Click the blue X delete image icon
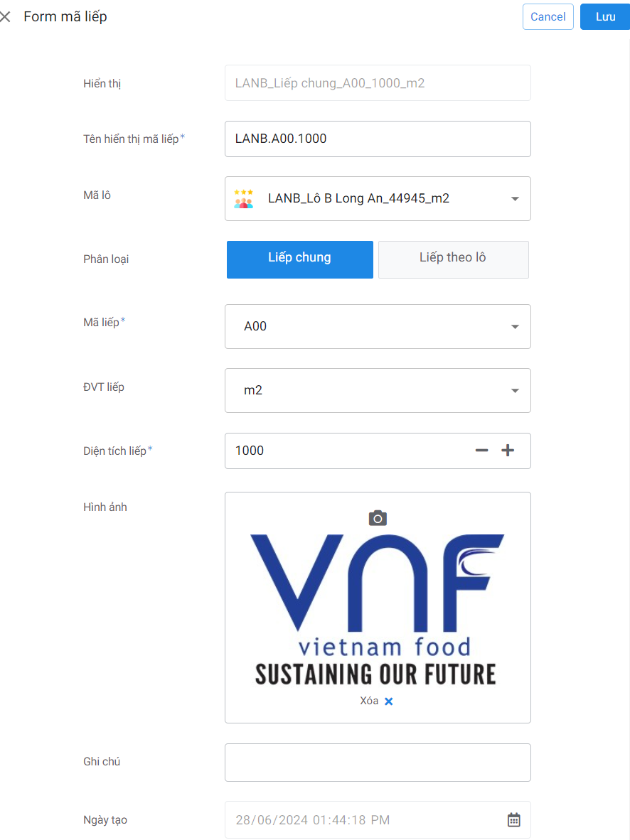630x840 pixels. tap(389, 701)
